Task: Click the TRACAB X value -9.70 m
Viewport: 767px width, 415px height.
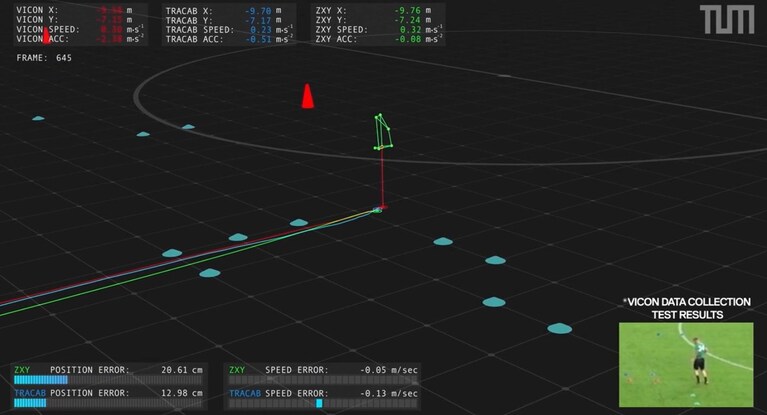Action: 263,11
